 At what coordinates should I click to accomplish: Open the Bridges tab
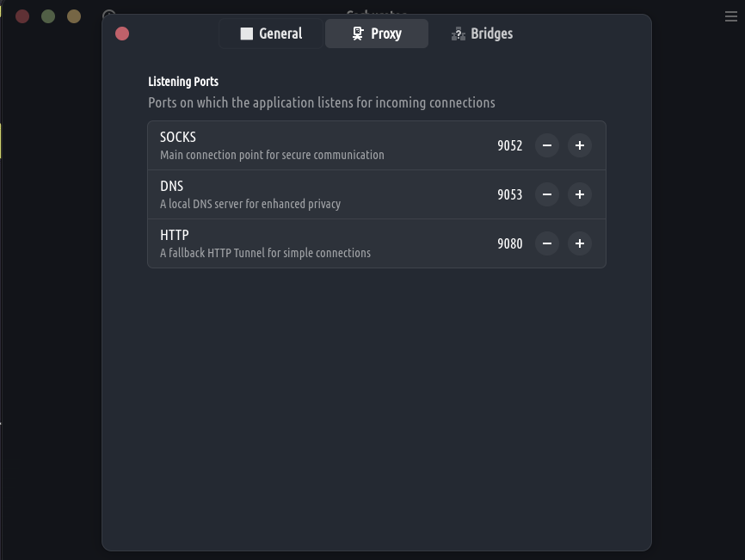(x=482, y=34)
